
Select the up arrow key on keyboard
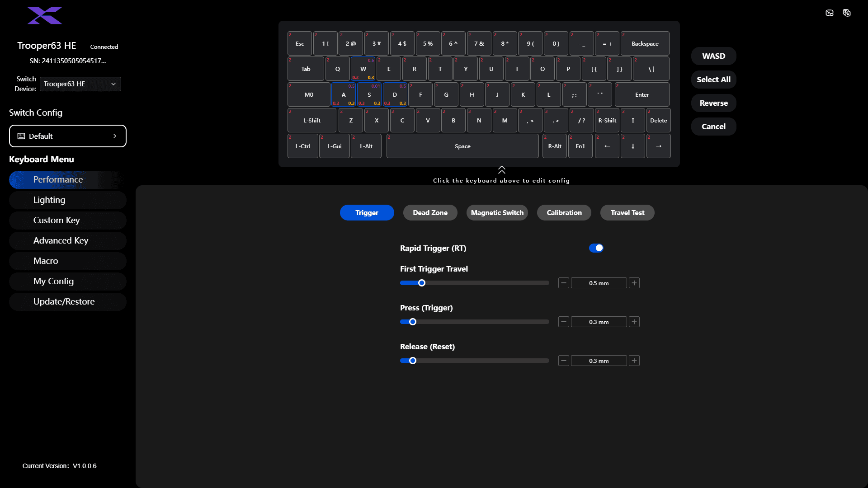pyautogui.click(x=633, y=120)
